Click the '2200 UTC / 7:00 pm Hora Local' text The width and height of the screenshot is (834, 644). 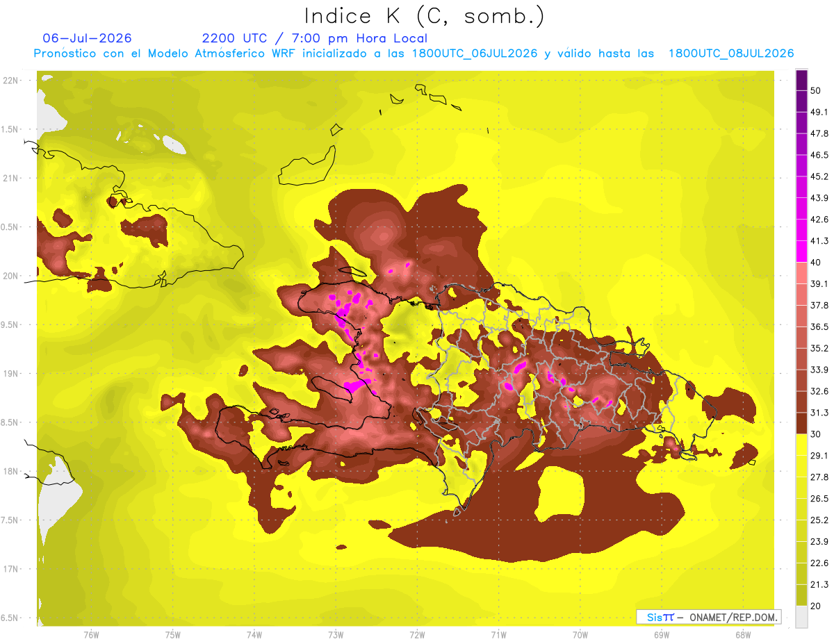(x=314, y=38)
